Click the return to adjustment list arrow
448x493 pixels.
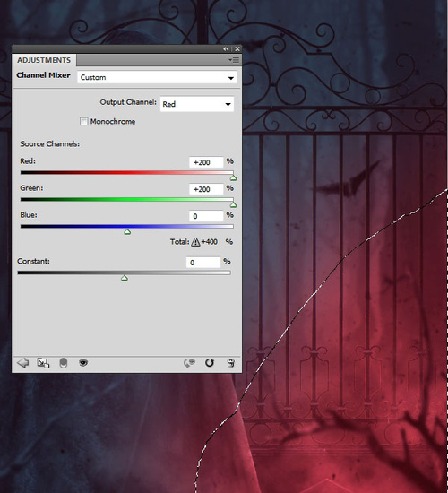pos(23,363)
